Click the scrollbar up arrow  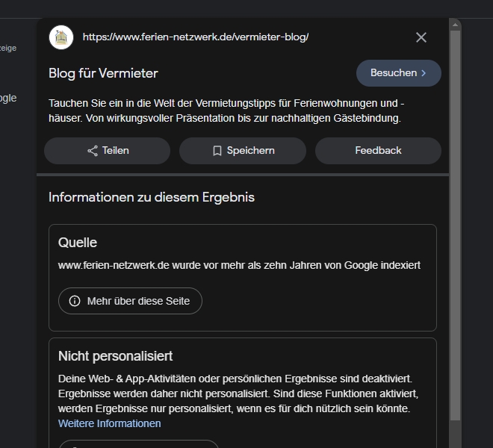click(x=455, y=25)
